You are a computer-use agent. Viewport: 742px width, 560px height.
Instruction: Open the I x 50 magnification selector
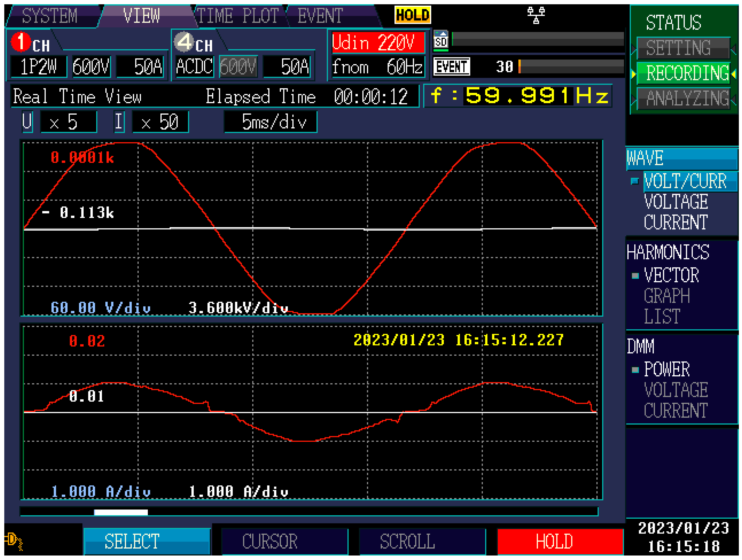(x=160, y=122)
